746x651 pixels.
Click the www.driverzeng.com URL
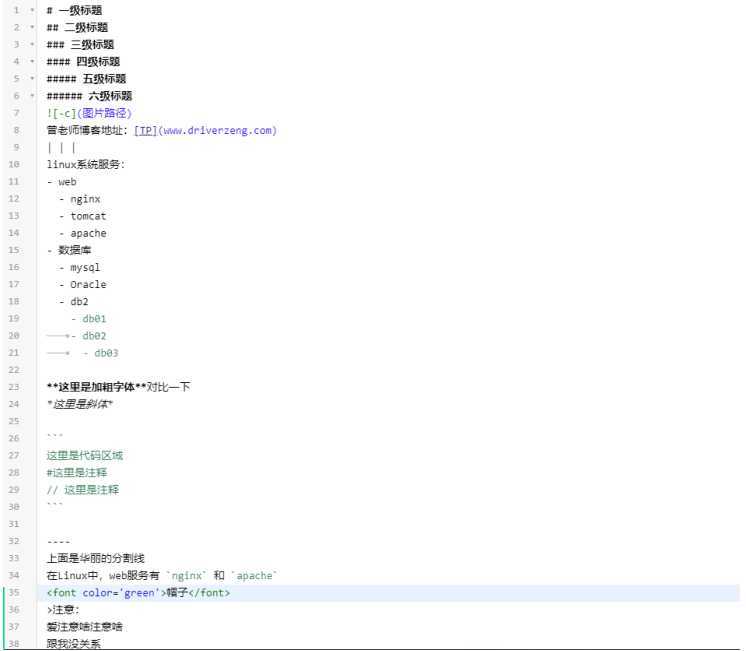[217, 130]
